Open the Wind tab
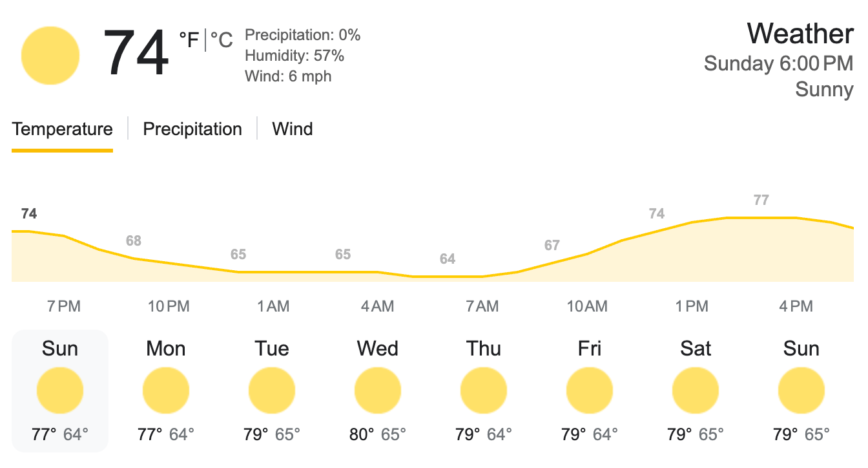868x468 pixels. coord(293,129)
